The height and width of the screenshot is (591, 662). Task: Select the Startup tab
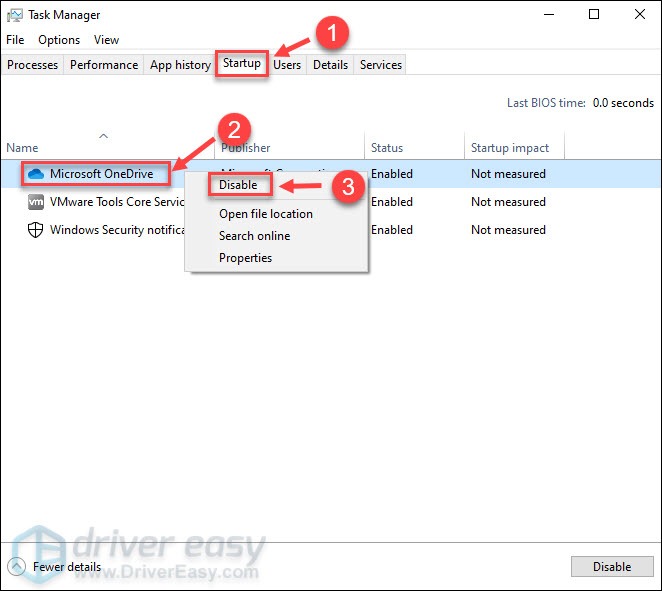[242, 63]
